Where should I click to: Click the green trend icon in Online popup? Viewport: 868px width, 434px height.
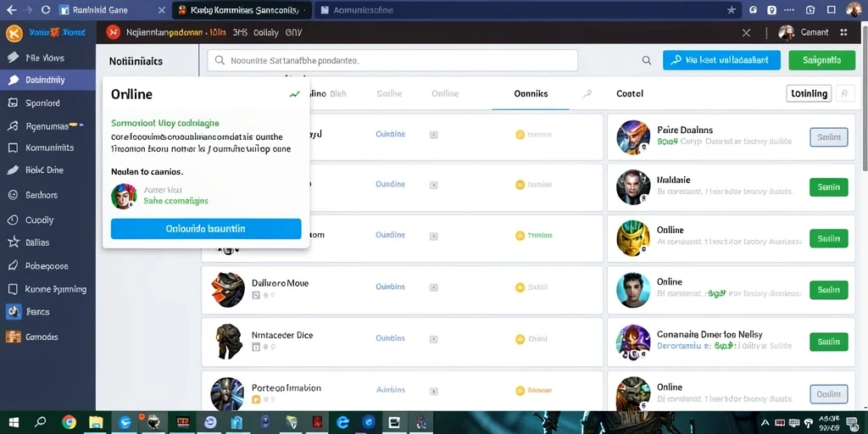[x=294, y=95]
